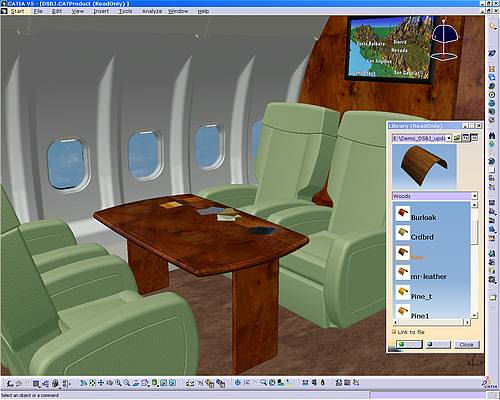Switch library to large icon view
The width and height of the screenshot is (500, 400).
click(x=466, y=138)
